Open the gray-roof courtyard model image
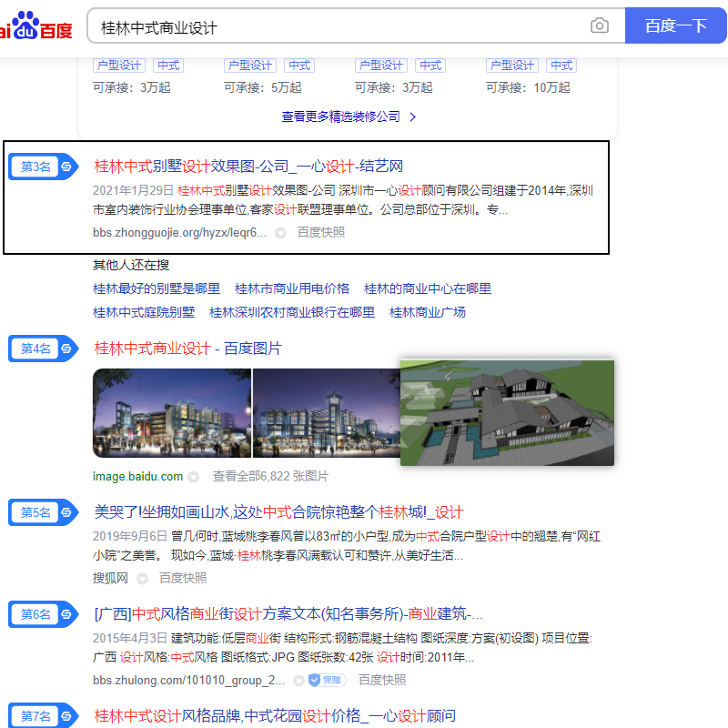 point(507,412)
